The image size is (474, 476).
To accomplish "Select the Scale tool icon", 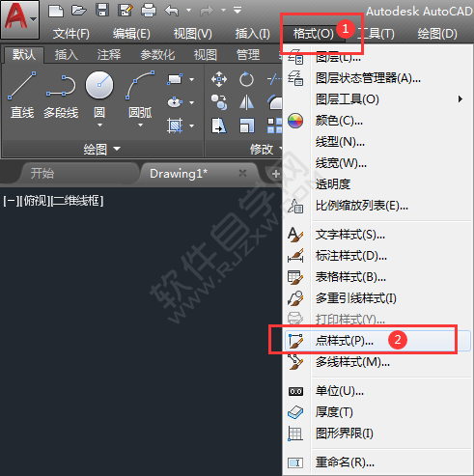I will point(246,126).
